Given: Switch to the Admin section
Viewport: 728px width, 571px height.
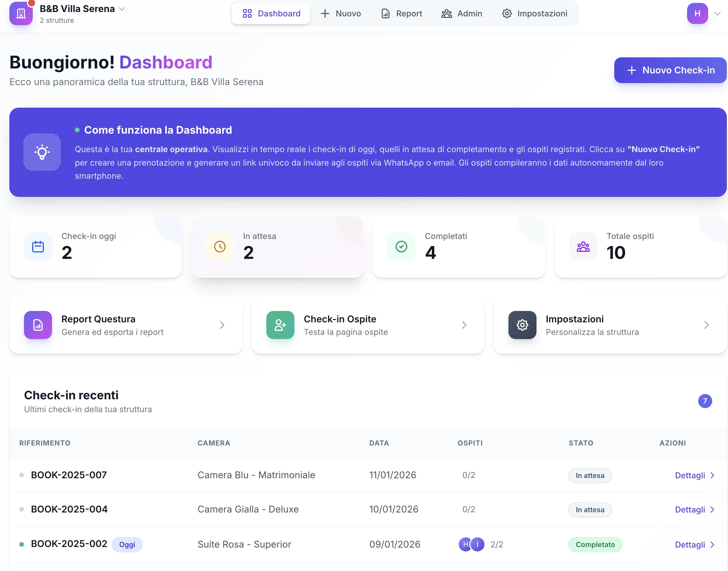Looking at the screenshot, I should click(462, 13).
